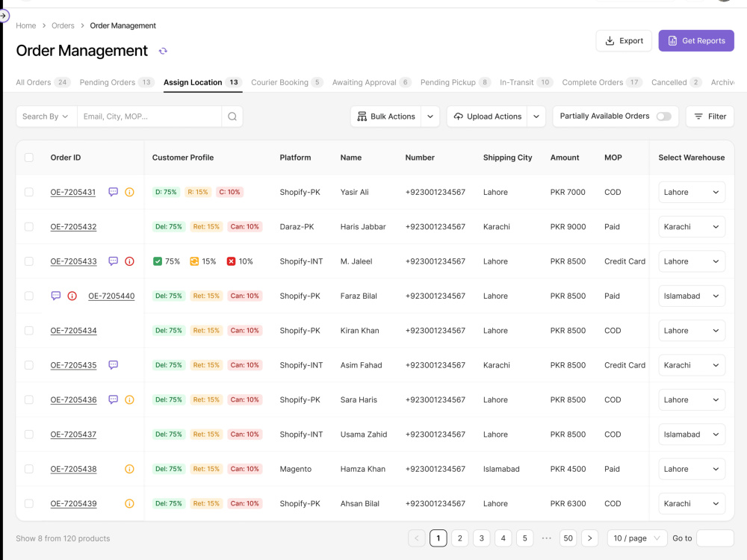Click red info icon for OE-7205433
Image resolution: width=747 pixels, height=560 pixels.
pyautogui.click(x=129, y=261)
